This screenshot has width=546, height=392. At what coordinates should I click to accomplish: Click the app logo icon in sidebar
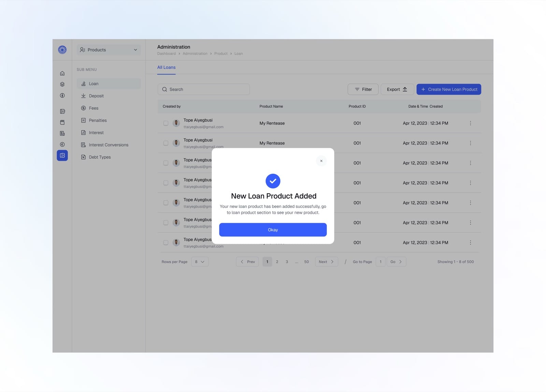62,50
